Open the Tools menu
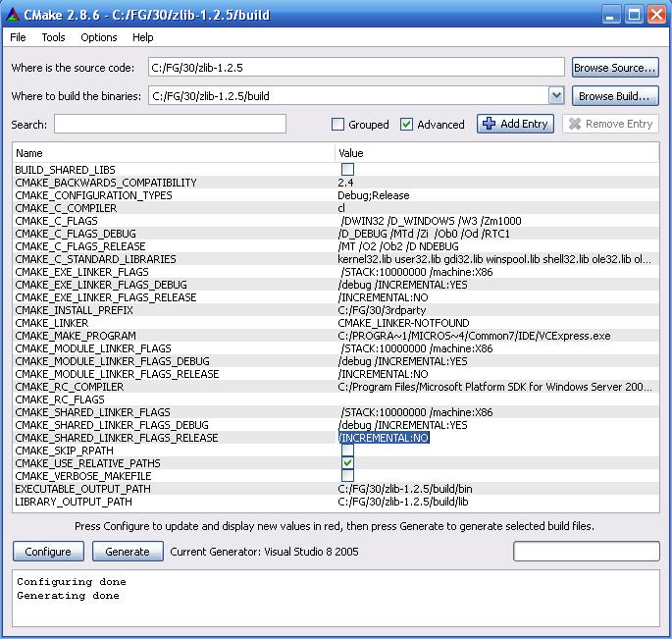Viewport: 672px width, 639px height. pos(53,37)
